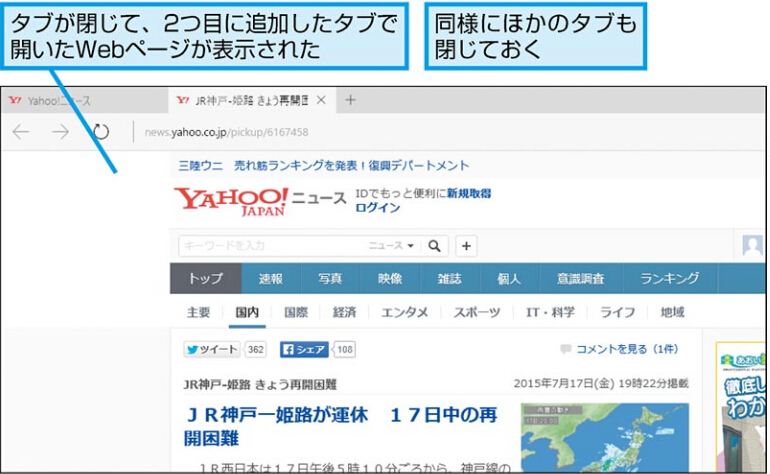The width and height of the screenshot is (770, 474).
Task: Open コメントを見る (1件) link
Action: pos(627,349)
